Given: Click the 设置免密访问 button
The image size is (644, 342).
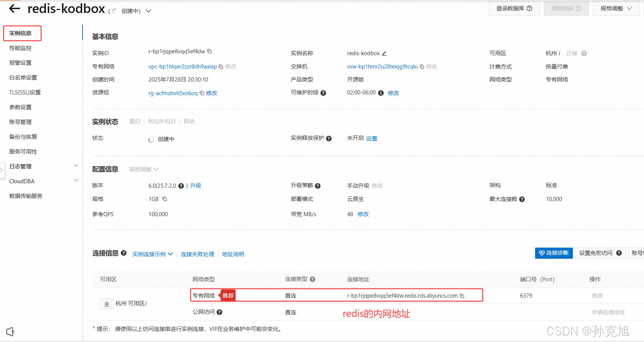Looking at the screenshot, I should click(600, 253).
